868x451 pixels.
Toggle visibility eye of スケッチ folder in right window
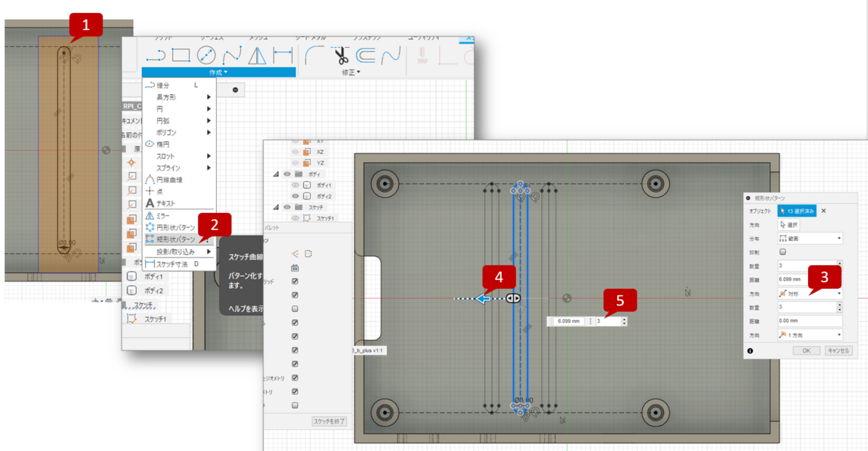pos(286,207)
